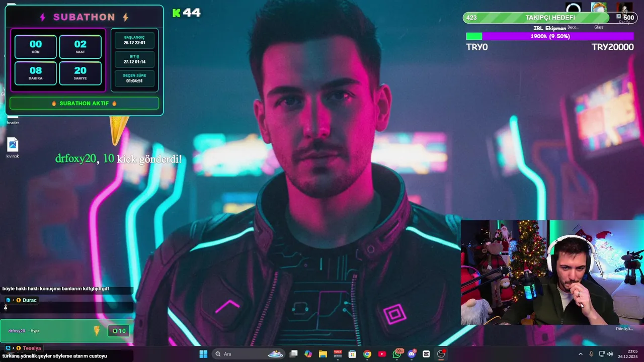Open volume control tray icon

tap(610, 354)
